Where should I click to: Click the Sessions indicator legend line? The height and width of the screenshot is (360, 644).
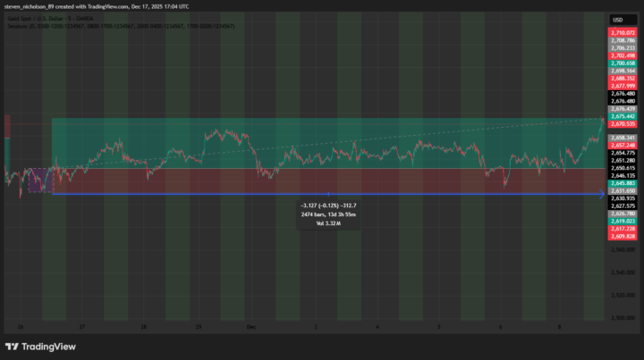pyautogui.click(x=121, y=26)
